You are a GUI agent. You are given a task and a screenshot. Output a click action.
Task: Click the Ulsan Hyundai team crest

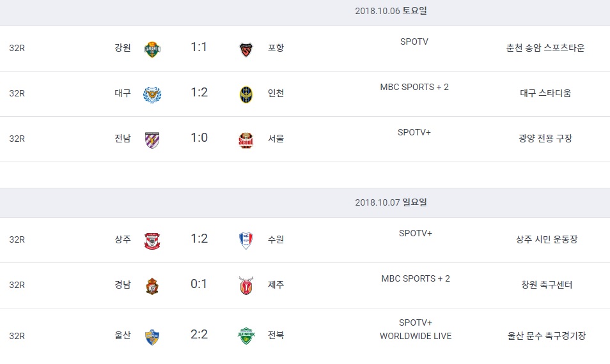[x=152, y=337]
